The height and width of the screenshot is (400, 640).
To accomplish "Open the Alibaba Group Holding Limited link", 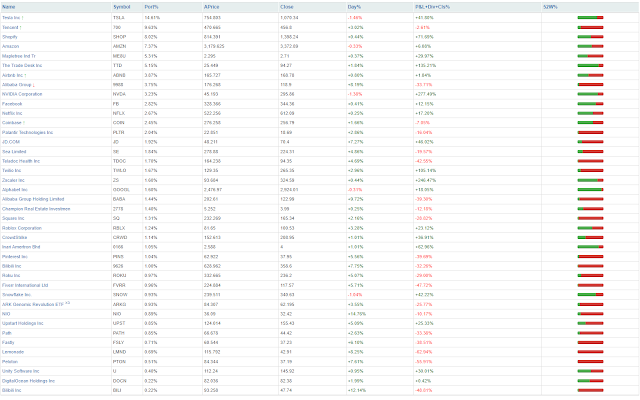I will click(x=33, y=199).
